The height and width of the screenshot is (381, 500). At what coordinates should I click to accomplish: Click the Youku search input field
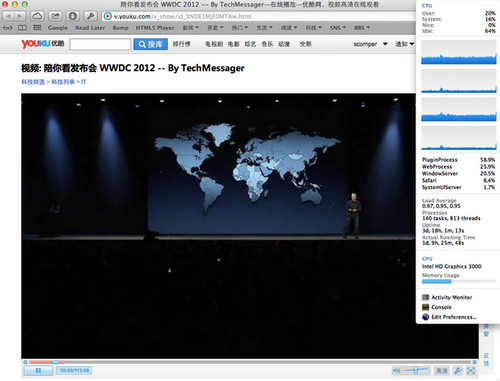(x=100, y=44)
